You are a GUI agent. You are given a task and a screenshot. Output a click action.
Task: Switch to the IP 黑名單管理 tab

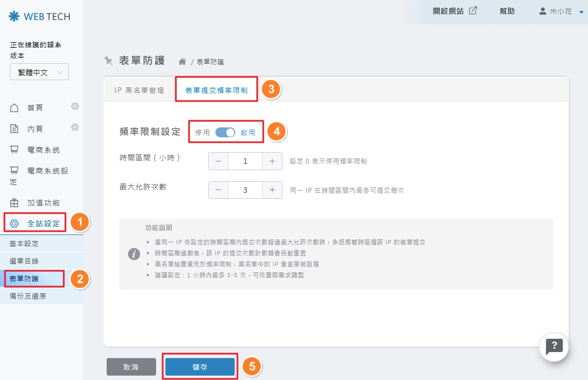point(139,91)
